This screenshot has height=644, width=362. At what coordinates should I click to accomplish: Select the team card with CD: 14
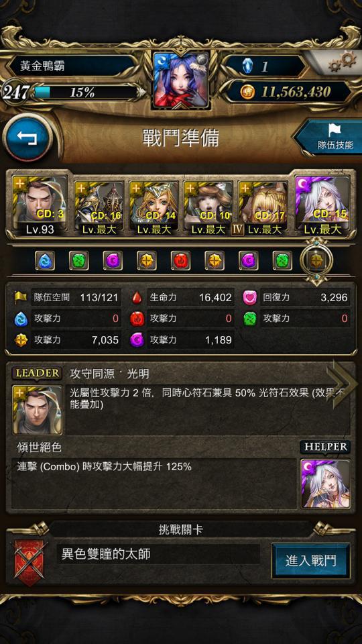[154, 206]
